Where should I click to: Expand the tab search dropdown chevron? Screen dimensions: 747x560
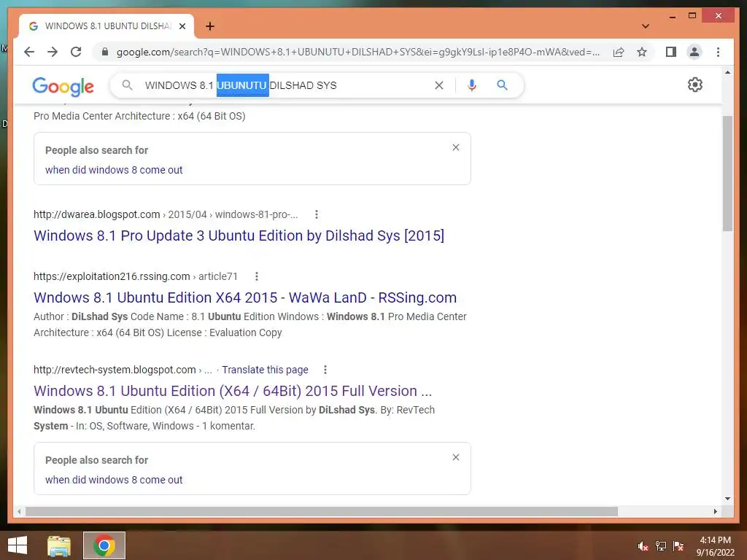pos(645,26)
